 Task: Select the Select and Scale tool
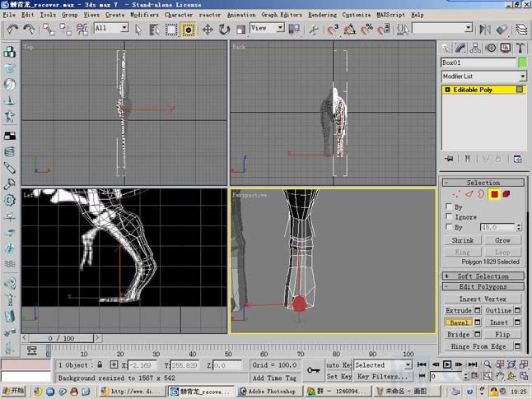pyautogui.click(x=241, y=30)
